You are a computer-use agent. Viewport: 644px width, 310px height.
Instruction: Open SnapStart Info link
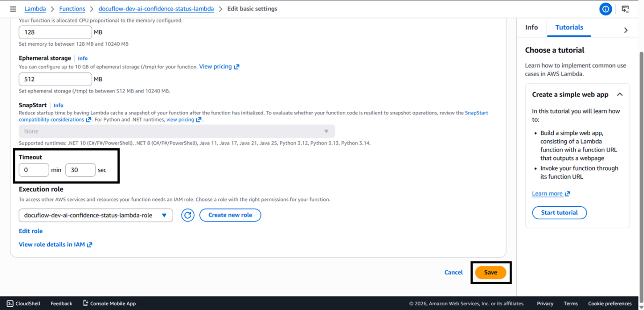click(x=58, y=105)
